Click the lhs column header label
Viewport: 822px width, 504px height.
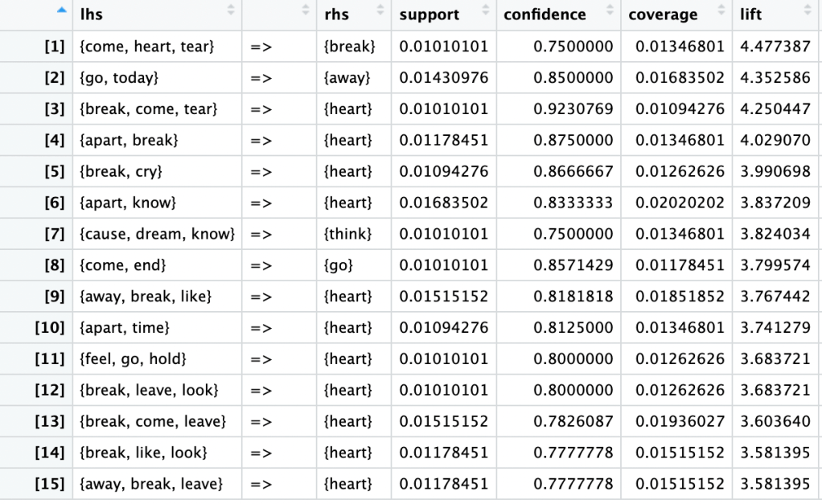click(x=92, y=14)
